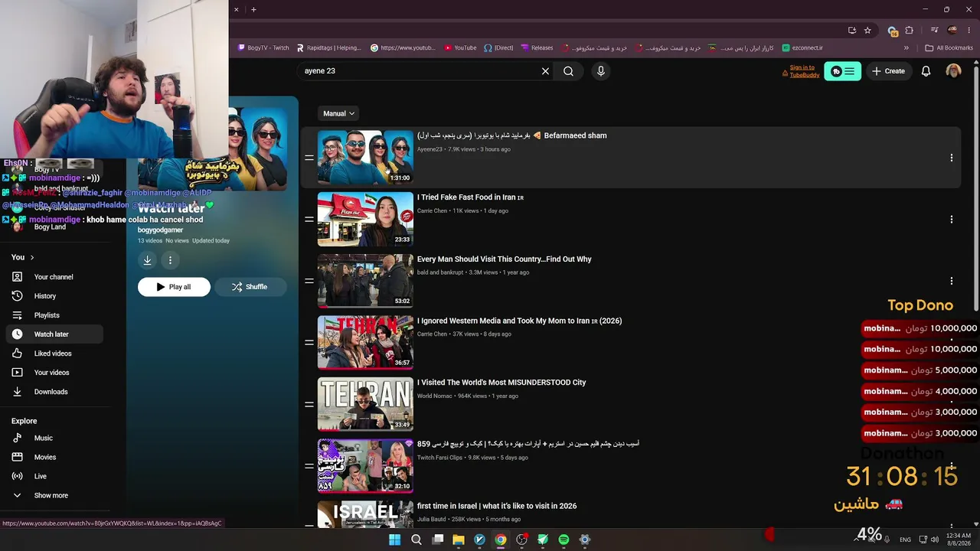Open the '[Direct]' bookmark
This screenshot has height=551, width=980.
point(498,47)
